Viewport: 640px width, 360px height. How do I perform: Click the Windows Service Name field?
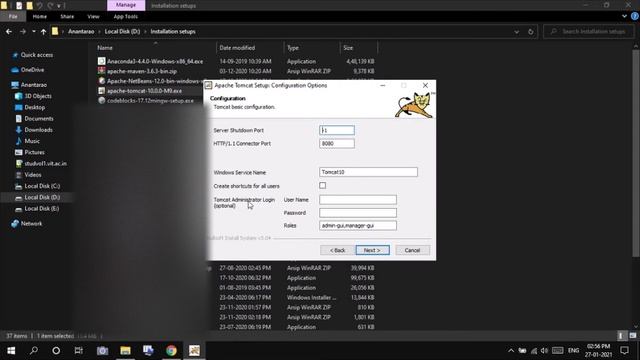[368, 172]
